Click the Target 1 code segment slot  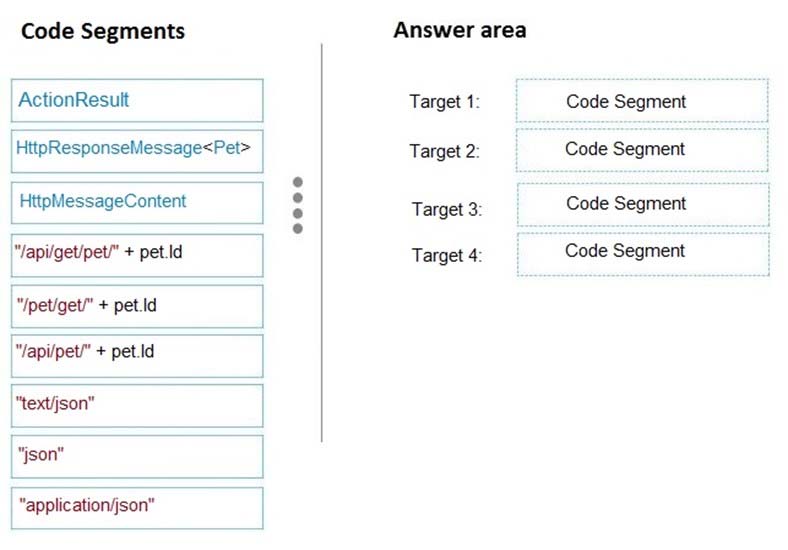click(642, 101)
